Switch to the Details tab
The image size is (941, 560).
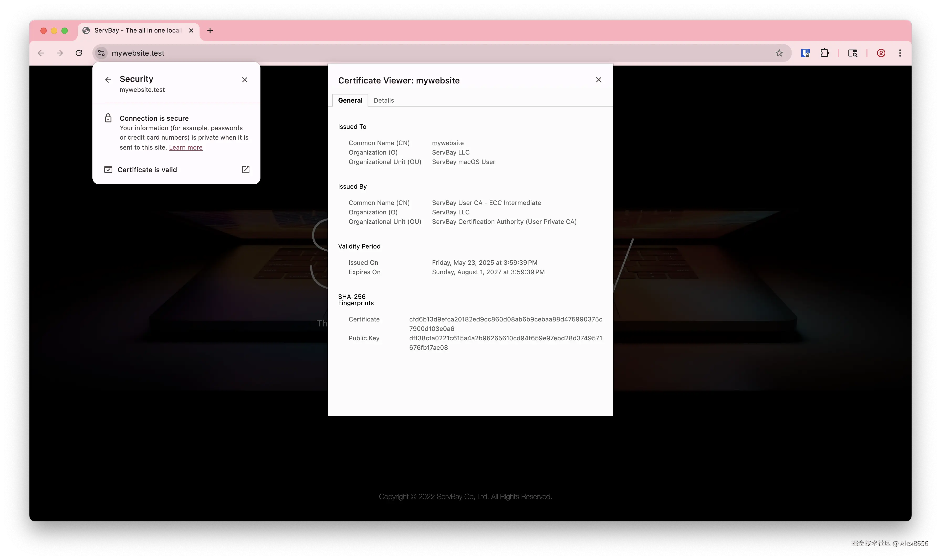click(384, 101)
